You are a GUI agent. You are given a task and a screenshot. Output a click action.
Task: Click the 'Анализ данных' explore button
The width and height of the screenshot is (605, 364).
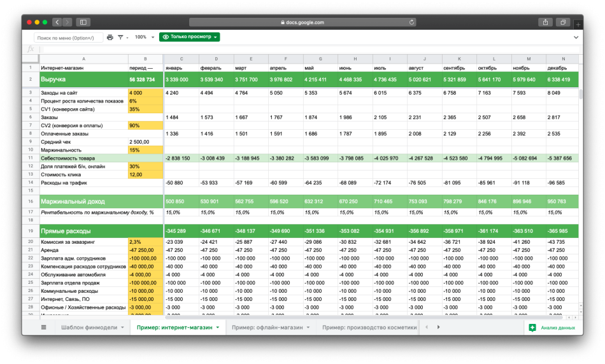pyautogui.click(x=552, y=328)
